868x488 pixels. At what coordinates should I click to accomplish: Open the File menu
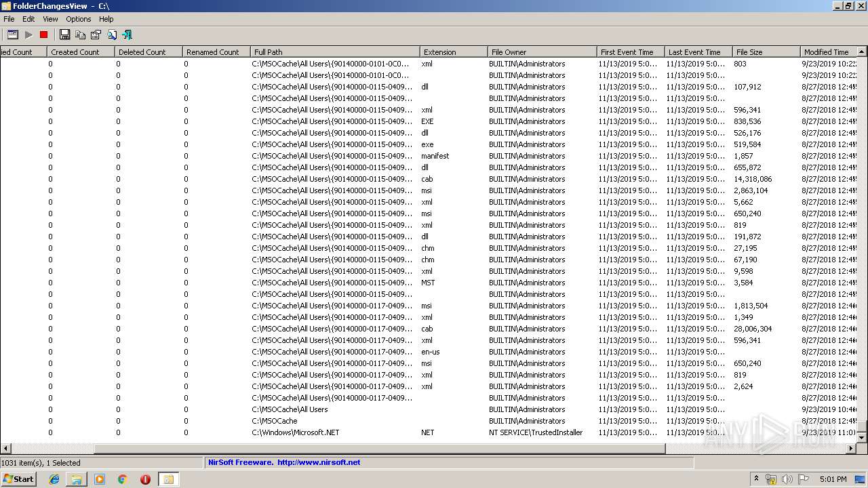9,19
